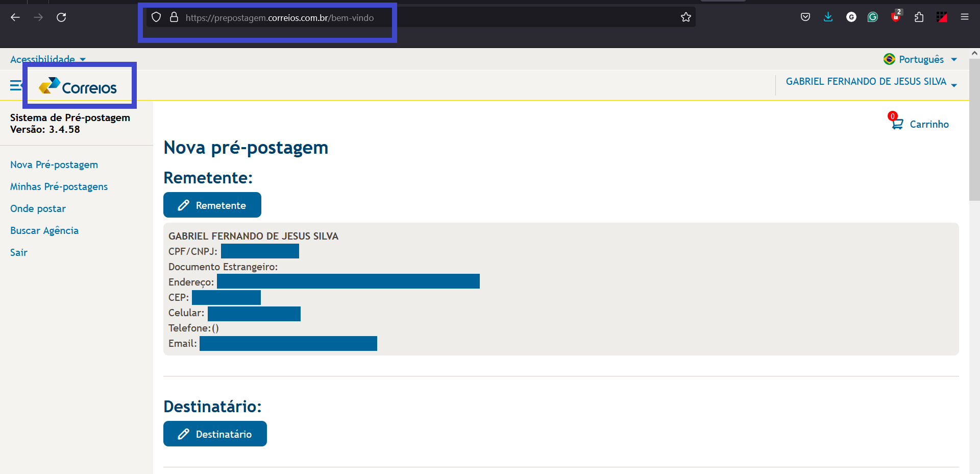
Task: Toggle the Correios sidebar hamburger menu
Action: click(16, 85)
